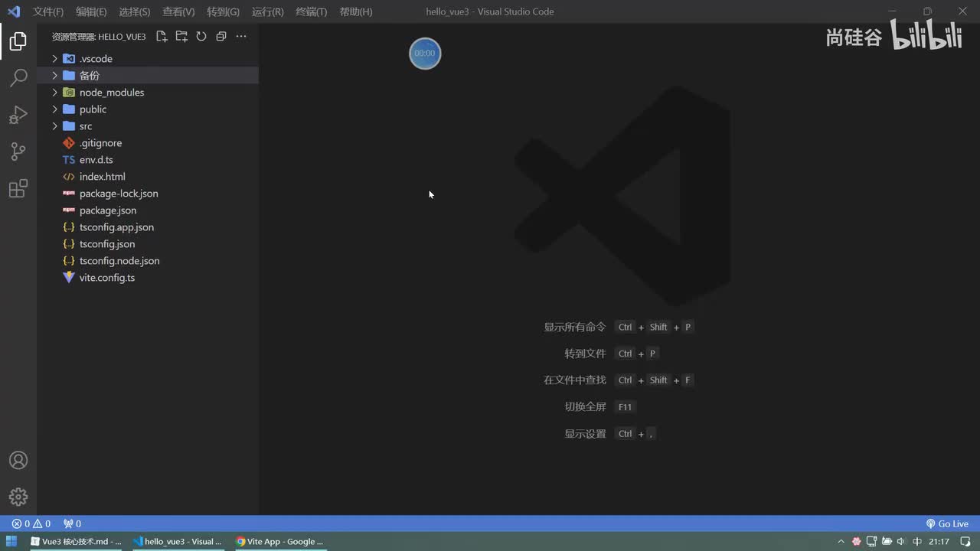Expand the 备份 folder
This screenshot has width=980, height=551.
(x=54, y=76)
